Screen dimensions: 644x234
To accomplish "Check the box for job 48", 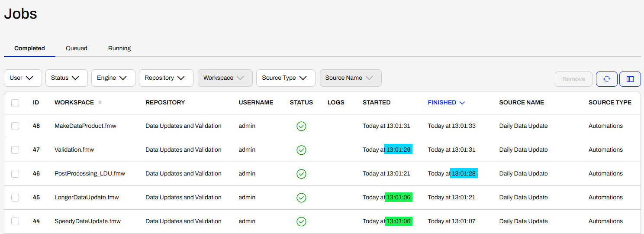I will (15, 126).
